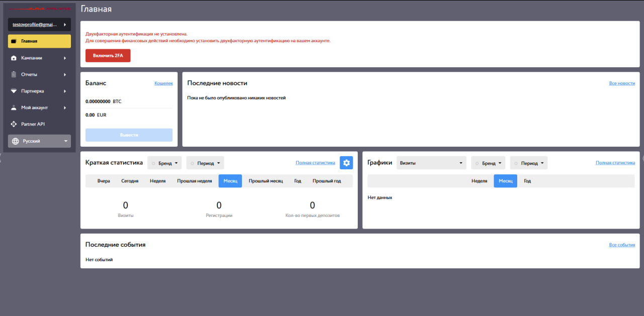Open the Визиты chart metric dropdown
This screenshot has height=316, width=644.
coord(431,163)
